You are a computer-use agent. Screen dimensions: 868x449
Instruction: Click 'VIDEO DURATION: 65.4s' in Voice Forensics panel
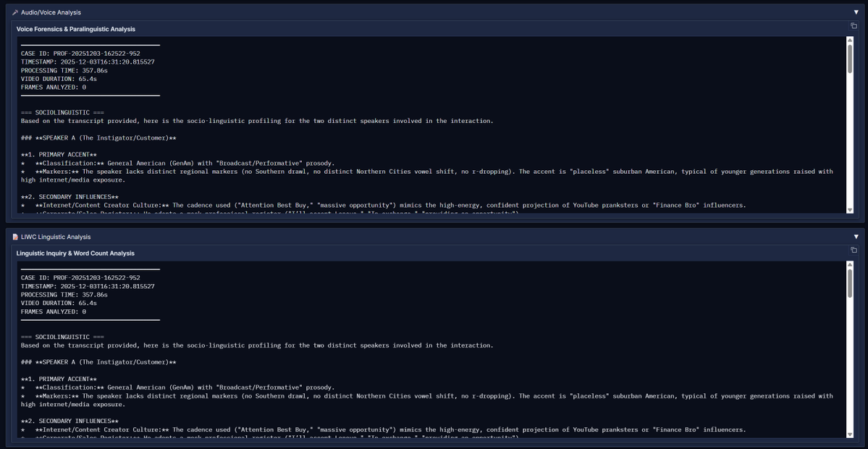(x=59, y=79)
